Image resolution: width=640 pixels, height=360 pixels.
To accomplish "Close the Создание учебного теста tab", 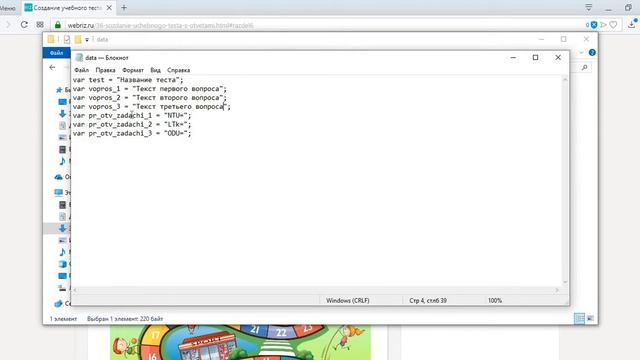I will coord(109,8).
